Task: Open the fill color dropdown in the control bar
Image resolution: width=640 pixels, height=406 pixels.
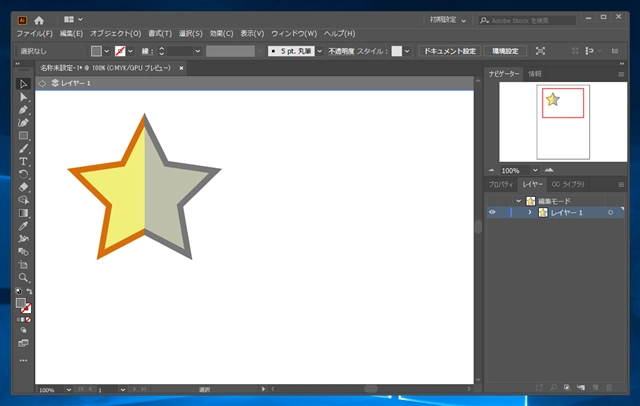Action: click(x=107, y=51)
